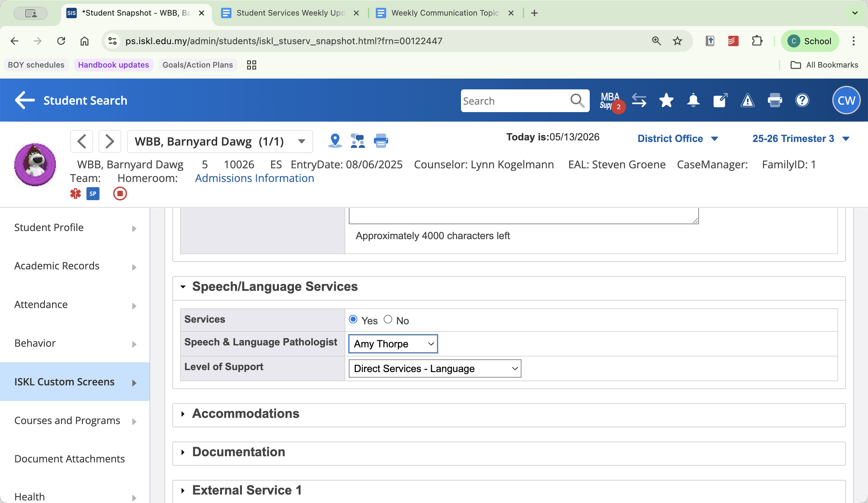Open student selector WBB, Barnyard Dawg dropdown
The width and height of the screenshot is (868, 503).
(220, 141)
